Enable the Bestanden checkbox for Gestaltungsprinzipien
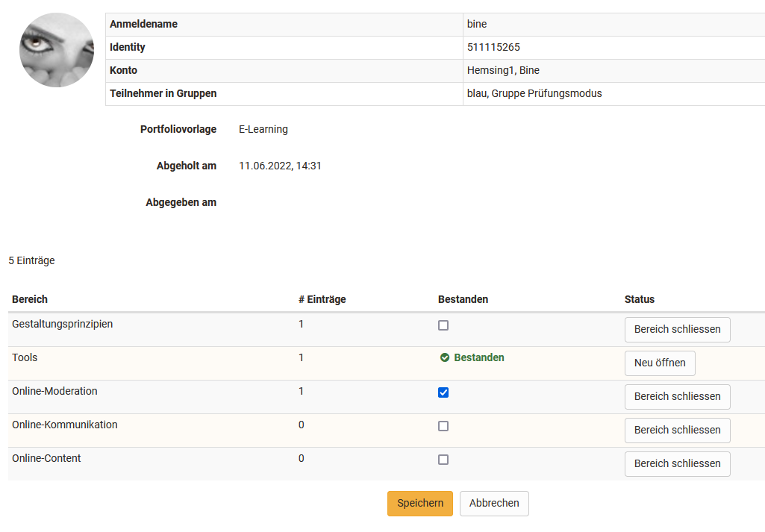 coord(443,325)
